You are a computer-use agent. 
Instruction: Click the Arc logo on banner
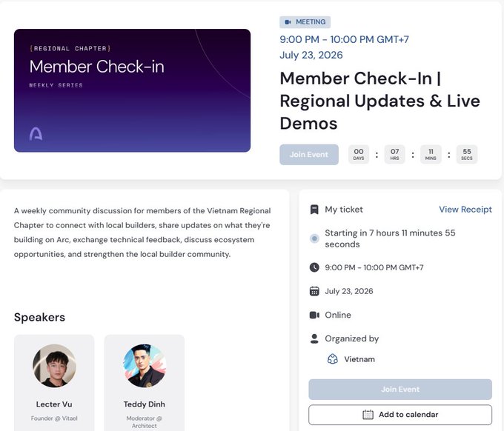pyautogui.click(x=36, y=134)
